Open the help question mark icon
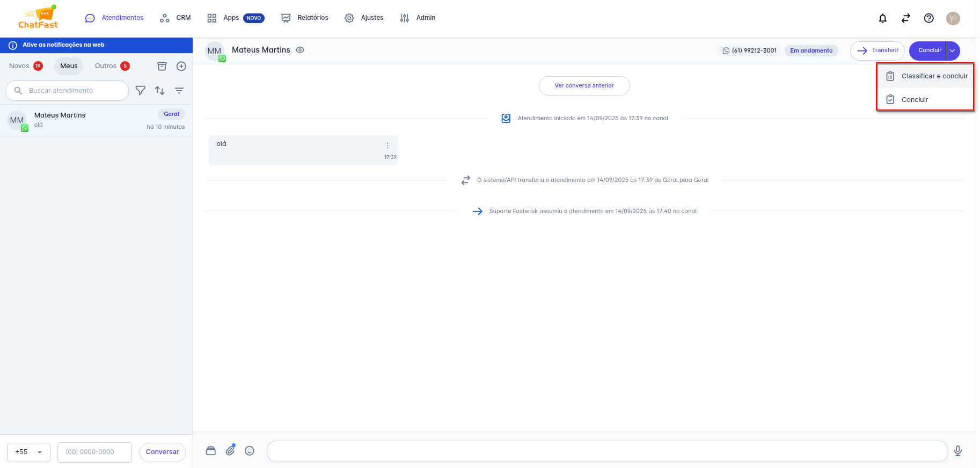The image size is (980, 468). point(928,18)
